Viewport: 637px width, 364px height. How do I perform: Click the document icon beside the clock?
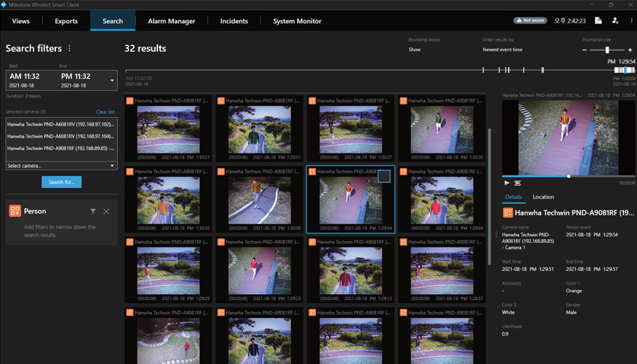598,20
